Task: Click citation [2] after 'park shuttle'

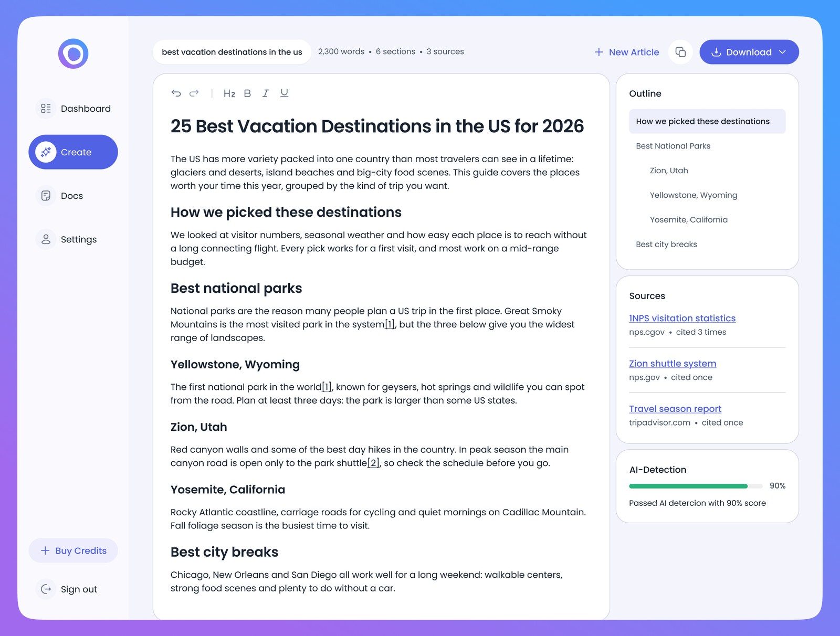Action: (373, 463)
